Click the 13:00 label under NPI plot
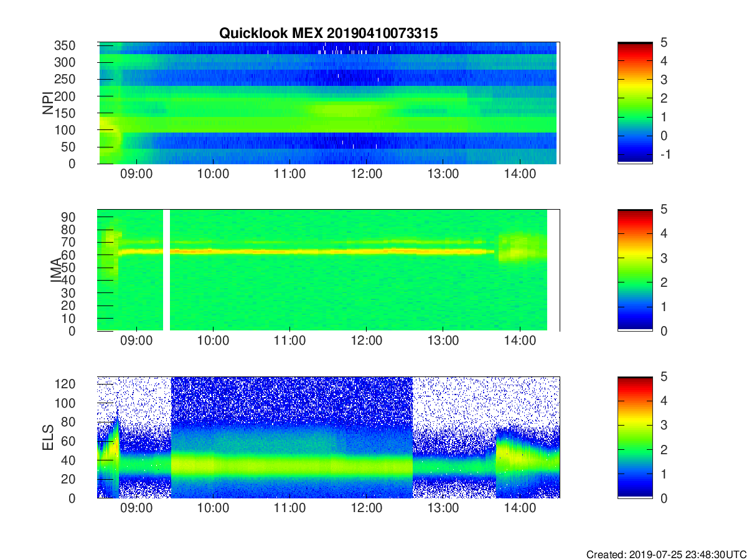Image resolution: width=747 pixels, height=560 pixels. point(443,174)
